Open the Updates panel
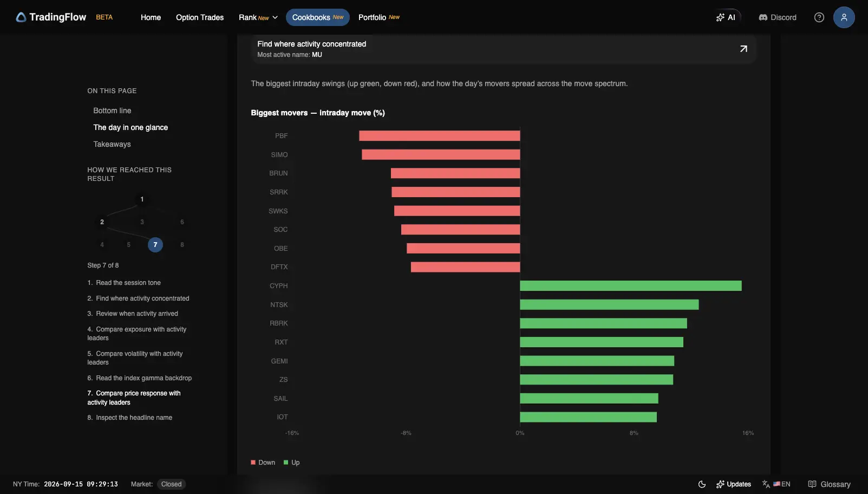Viewport: 868px width, 494px height. coord(734,484)
